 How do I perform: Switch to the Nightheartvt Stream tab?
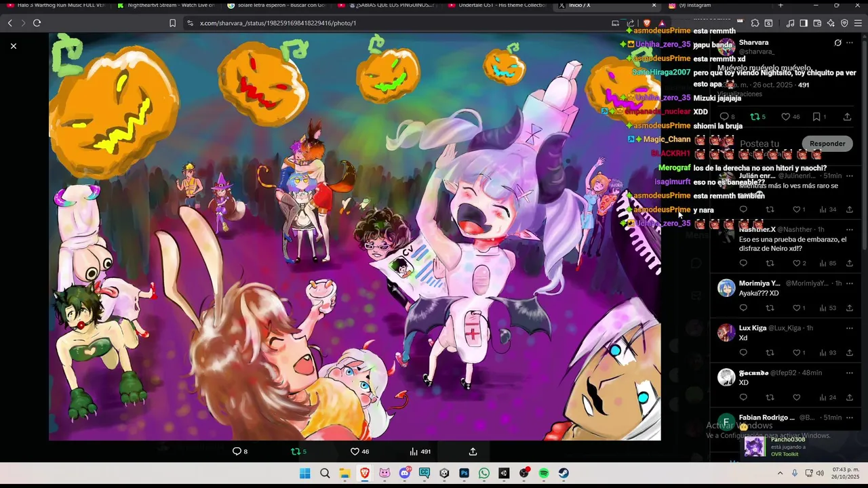click(166, 5)
